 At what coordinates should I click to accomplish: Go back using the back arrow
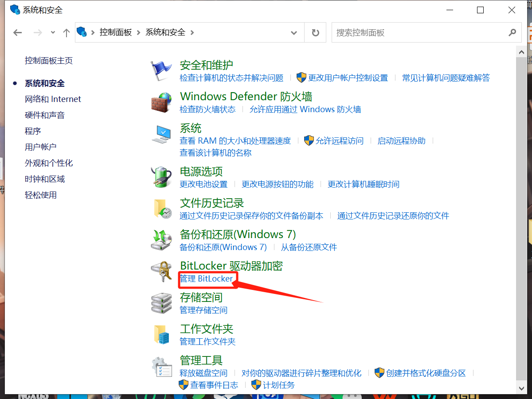(18, 33)
